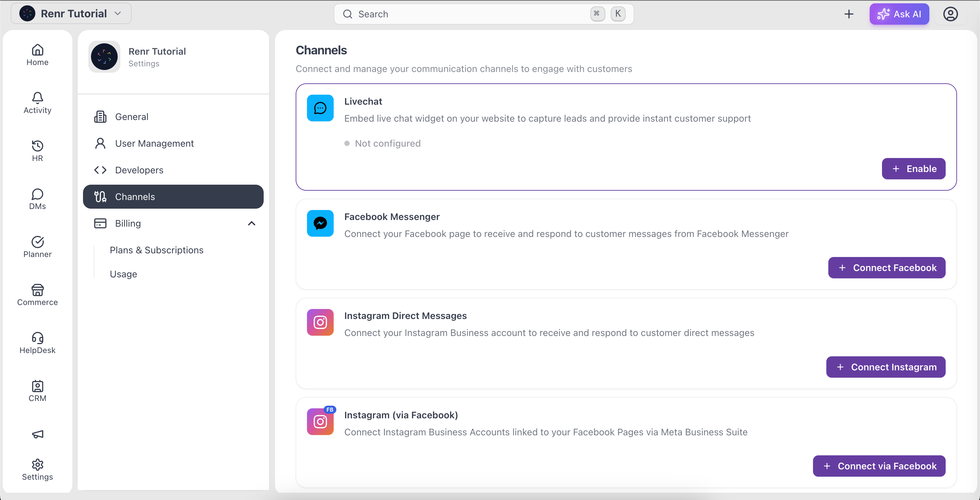Open HelpDesk headset icon
This screenshot has height=500, width=980.
click(37, 338)
